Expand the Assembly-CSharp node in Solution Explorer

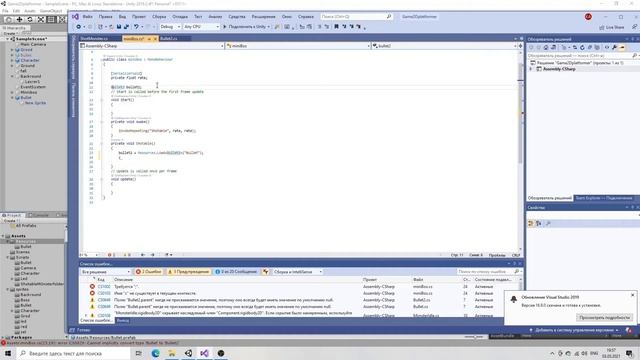(531, 69)
